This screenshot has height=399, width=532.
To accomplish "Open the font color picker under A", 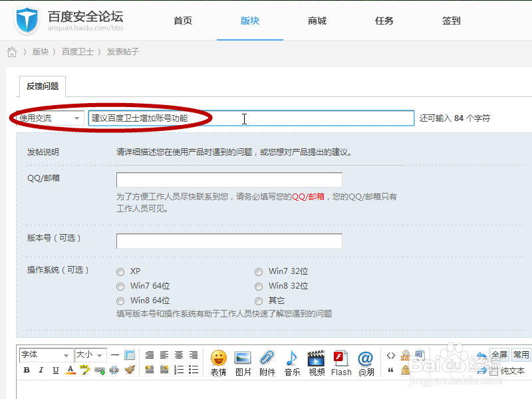I will coord(70,370).
